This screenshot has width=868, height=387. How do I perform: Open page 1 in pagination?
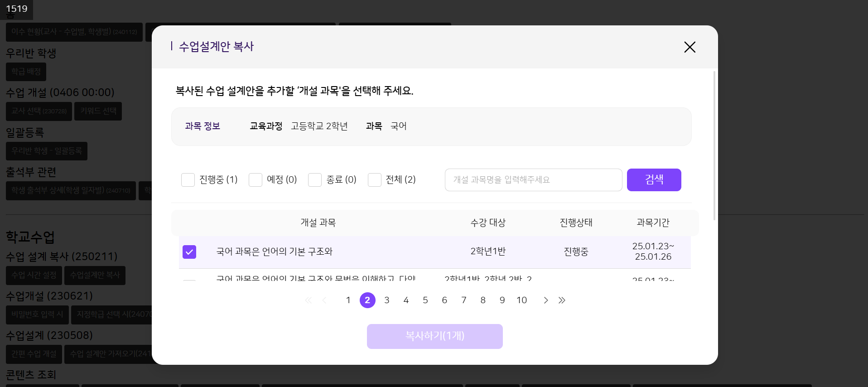point(348,300)
